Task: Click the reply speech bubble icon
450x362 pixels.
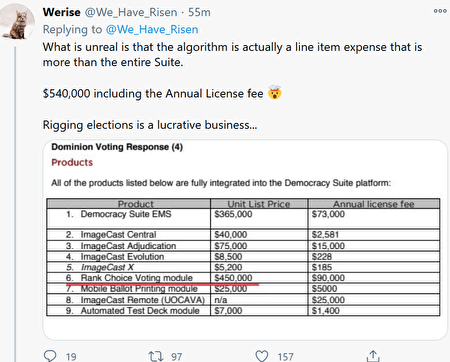Action: click(x=50, y=356)
